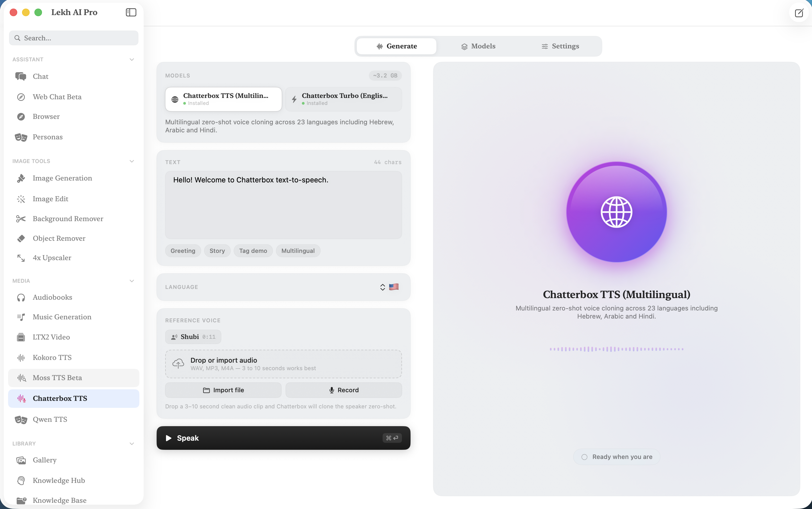812x509 pixels.
Task: Open Web Chat Beta compass icon
Action: point(21,97)
